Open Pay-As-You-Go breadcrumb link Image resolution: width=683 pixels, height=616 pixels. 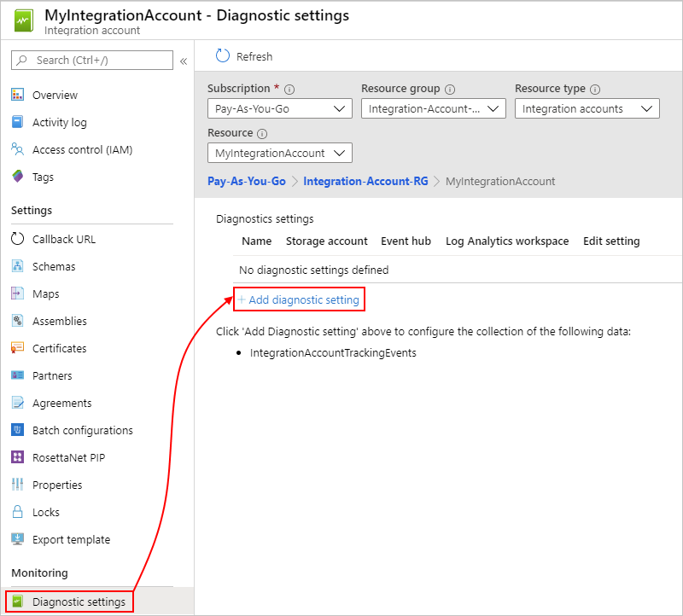246,181
